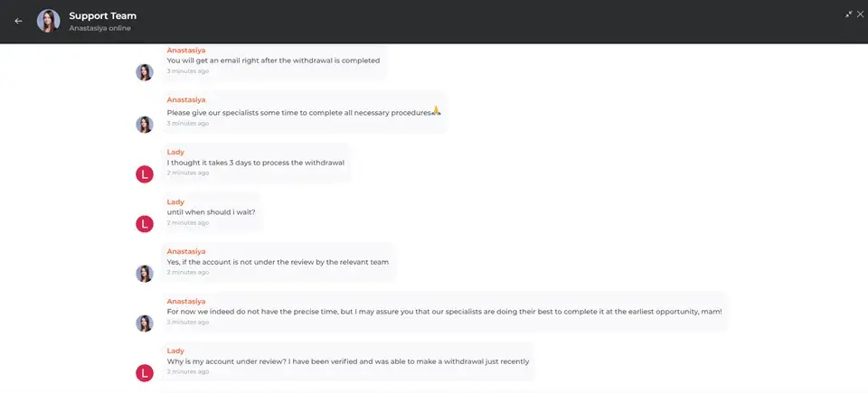This screenshot has width=868, height=393.
Task: Click the "Why is my account under review?" message
Action: tap(348, 361)
